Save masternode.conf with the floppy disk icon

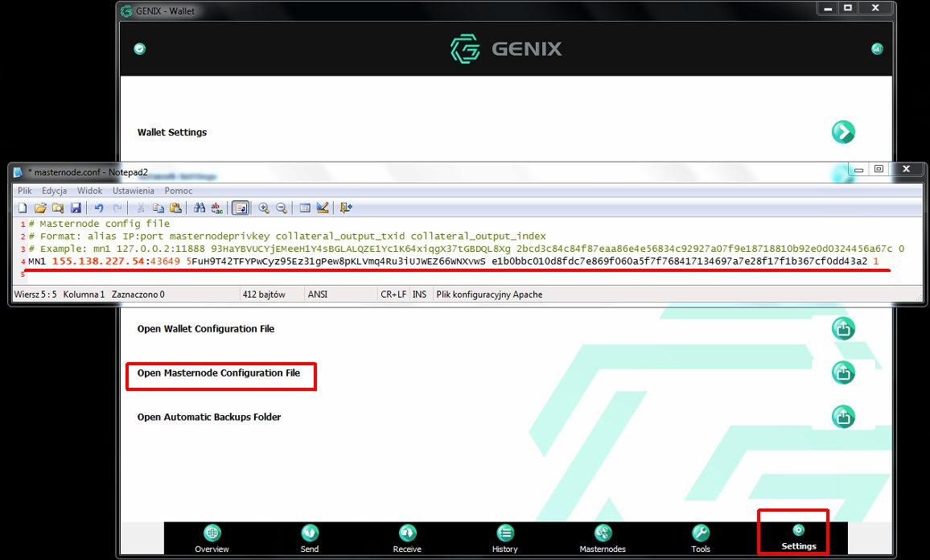coord(76,208)
